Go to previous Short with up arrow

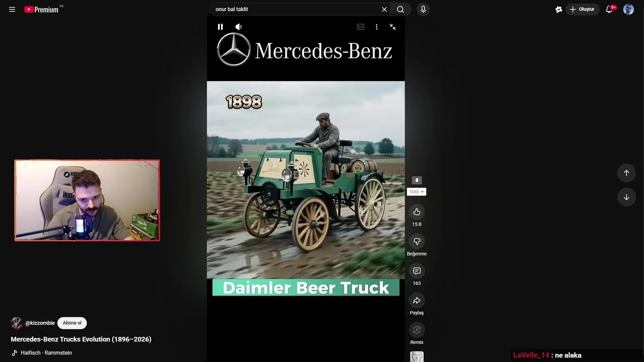626,173
